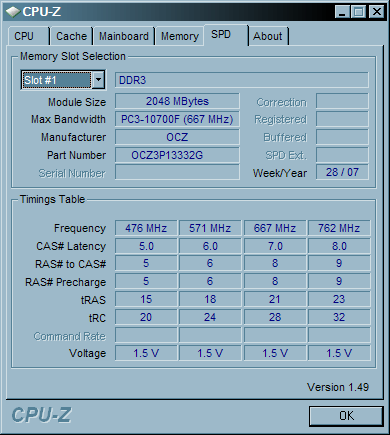Click the PC3-10700F (667 MHz) bandwidth value
Viewport: 390px width, 435px height.
coord(177,119)
